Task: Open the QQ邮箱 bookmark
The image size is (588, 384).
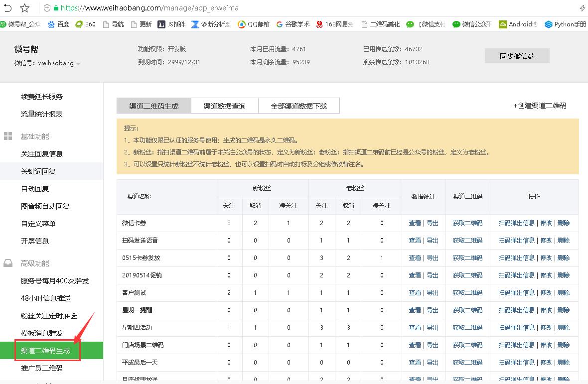Action: tap(254, 24)
